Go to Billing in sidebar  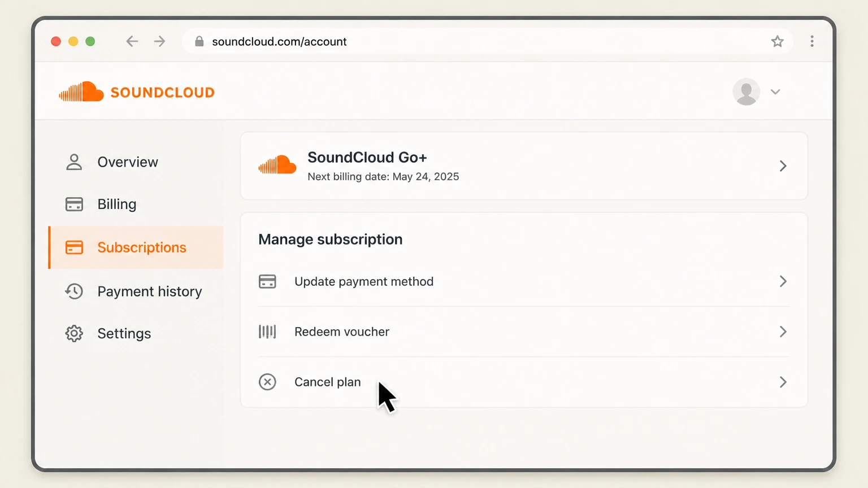(136, 204)
